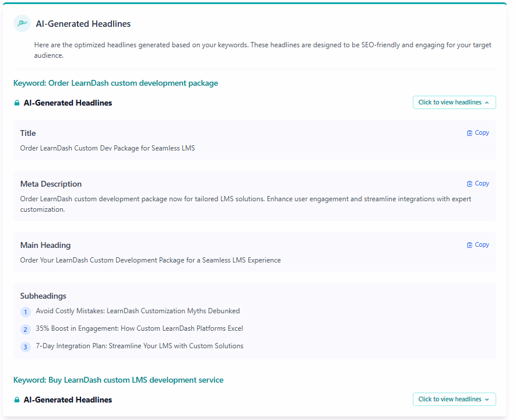Image resolution: width=516 pixels, height=420 pixels.
Task: Click the number 2 subheading badge
Action: 25,329
